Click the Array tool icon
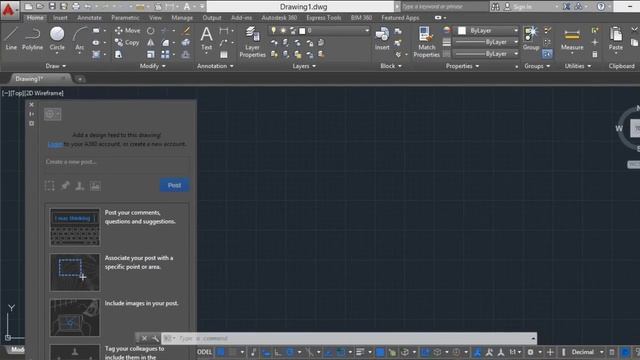The width and height of the screenshot is (640, 360). pos(165,54)
